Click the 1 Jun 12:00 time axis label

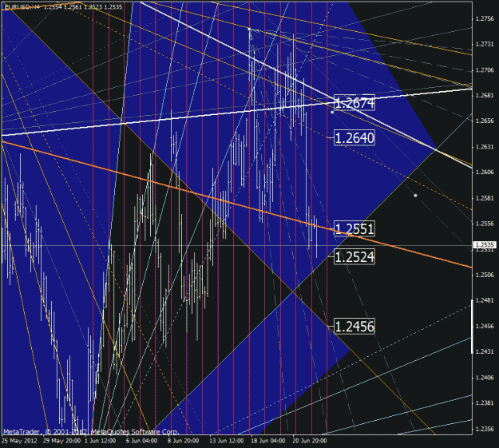[100, 441]
